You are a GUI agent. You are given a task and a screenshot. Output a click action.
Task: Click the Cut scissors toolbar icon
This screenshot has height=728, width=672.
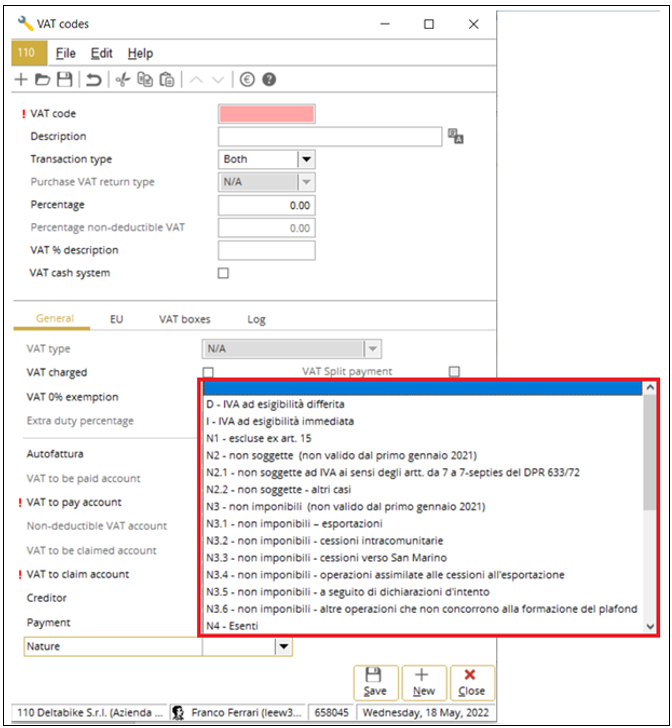tap(123, 80)
